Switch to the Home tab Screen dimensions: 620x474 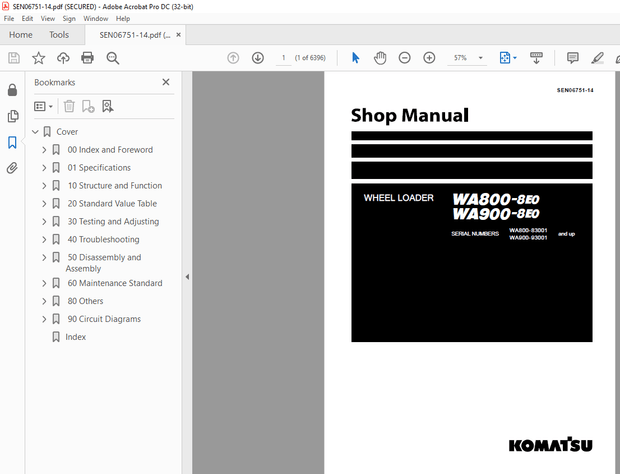coord(21,35)
